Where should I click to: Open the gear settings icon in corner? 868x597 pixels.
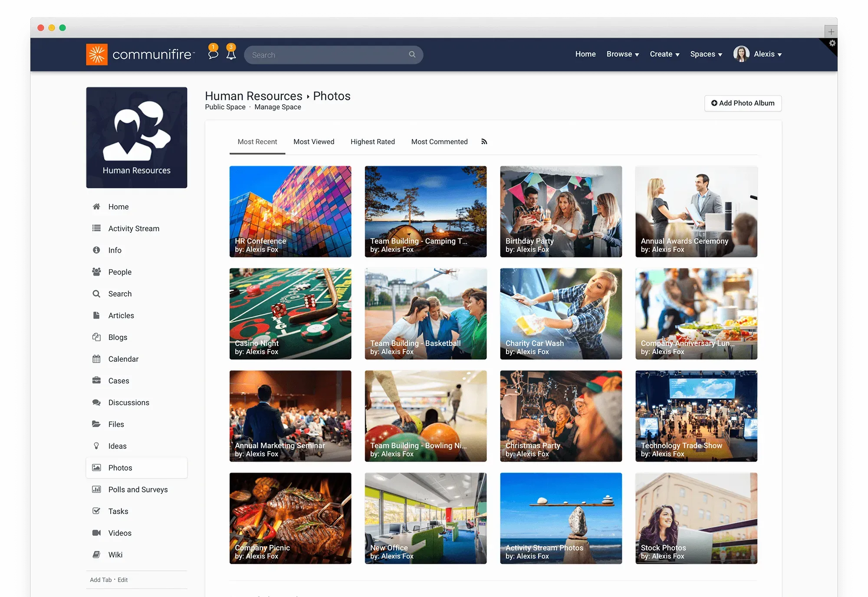coord(832,43)
